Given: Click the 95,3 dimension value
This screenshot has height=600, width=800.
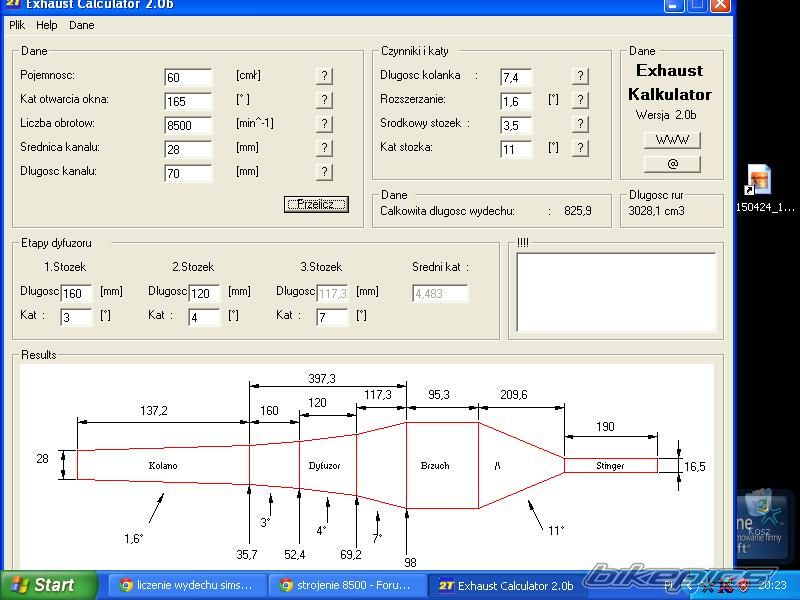Looking at the screenshot, I should [439, 395].
